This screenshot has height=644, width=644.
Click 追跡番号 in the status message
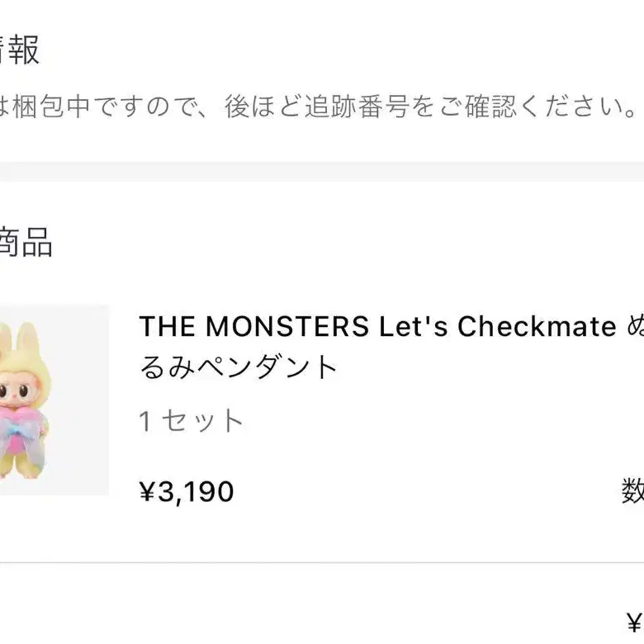pos(357,107)
